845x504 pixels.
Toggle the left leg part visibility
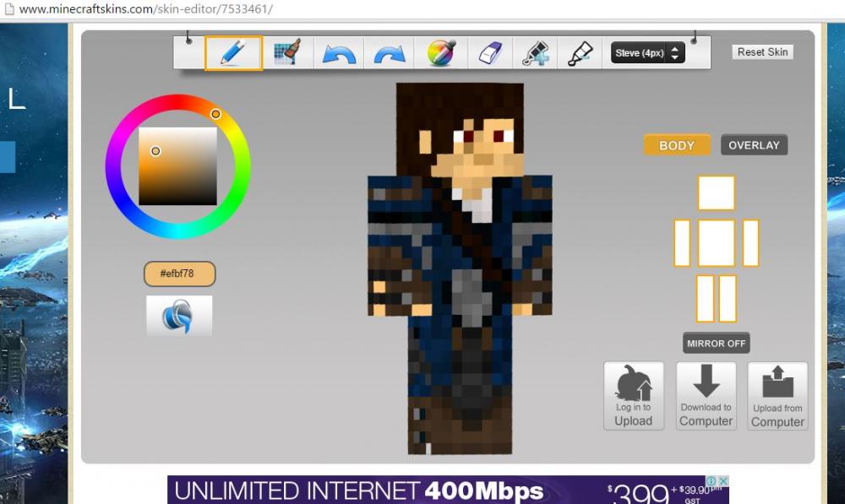(x=706, y=298)
